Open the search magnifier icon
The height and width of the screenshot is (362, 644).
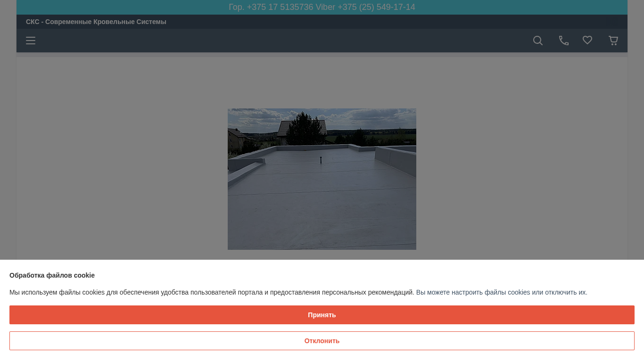(538, 41)
